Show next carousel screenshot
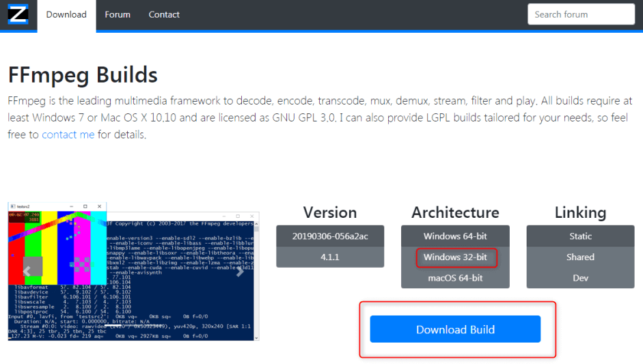 240,271
